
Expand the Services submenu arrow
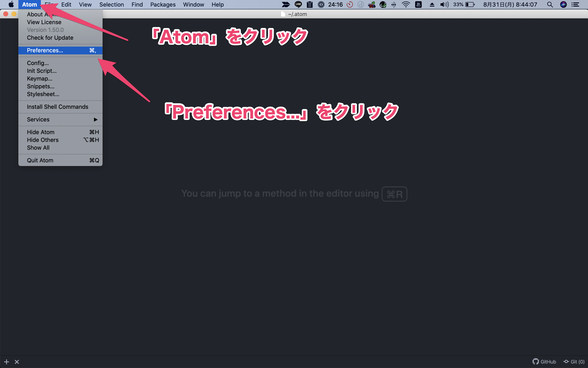tap(96, 120)
